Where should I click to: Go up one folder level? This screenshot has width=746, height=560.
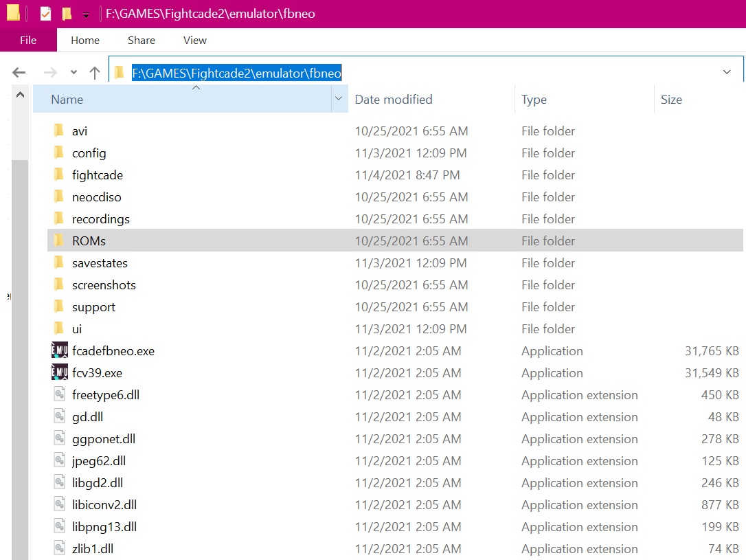pos(95,72)
